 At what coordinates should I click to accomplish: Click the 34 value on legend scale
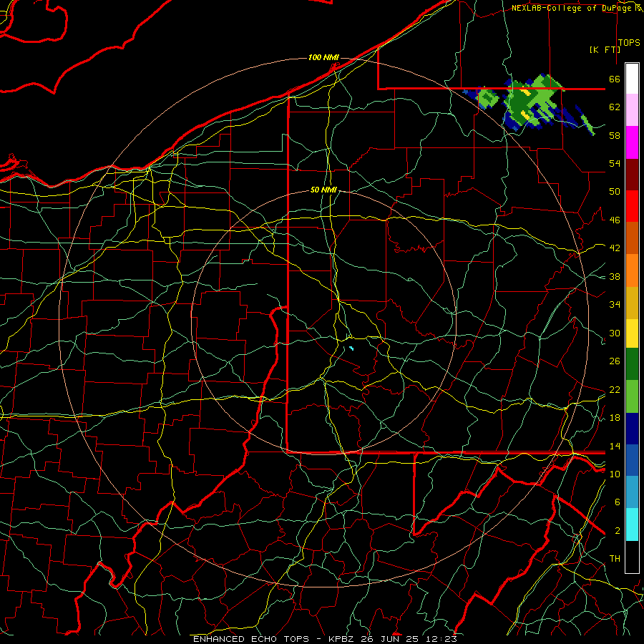click(615, 304)
